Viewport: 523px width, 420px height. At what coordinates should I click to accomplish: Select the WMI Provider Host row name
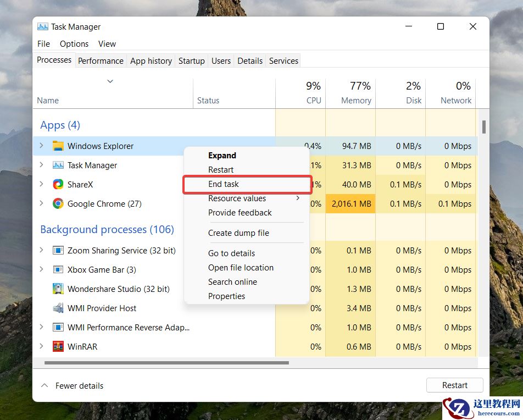click(102, 308)
